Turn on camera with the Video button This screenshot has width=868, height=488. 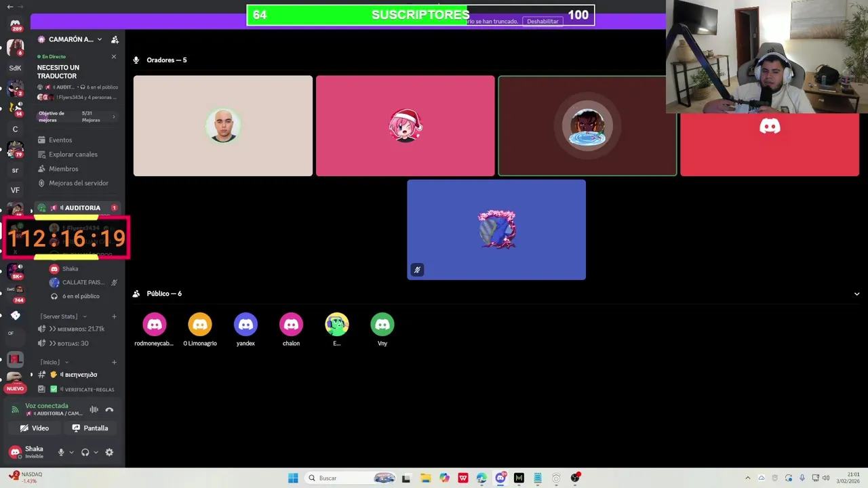(35, 428)
